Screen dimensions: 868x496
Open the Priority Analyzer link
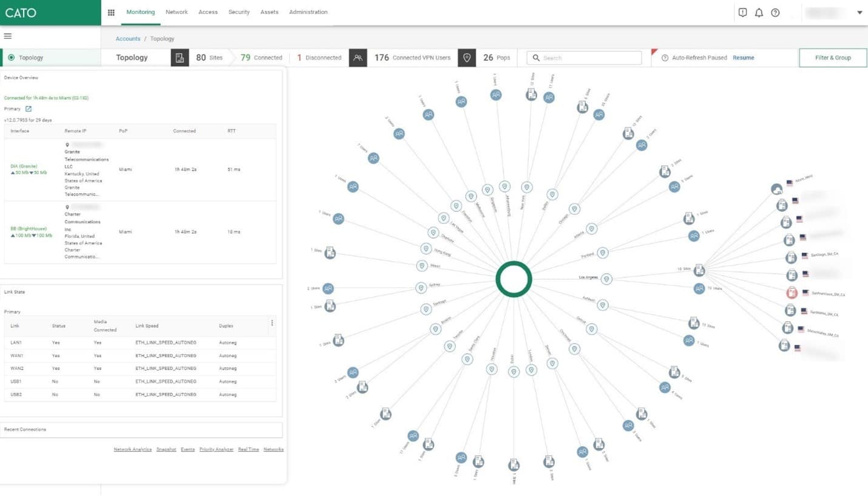point(216,449)
